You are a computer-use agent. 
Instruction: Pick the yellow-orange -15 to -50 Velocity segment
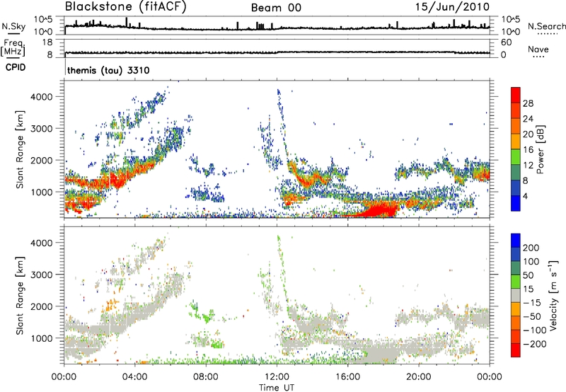point(516,309)
